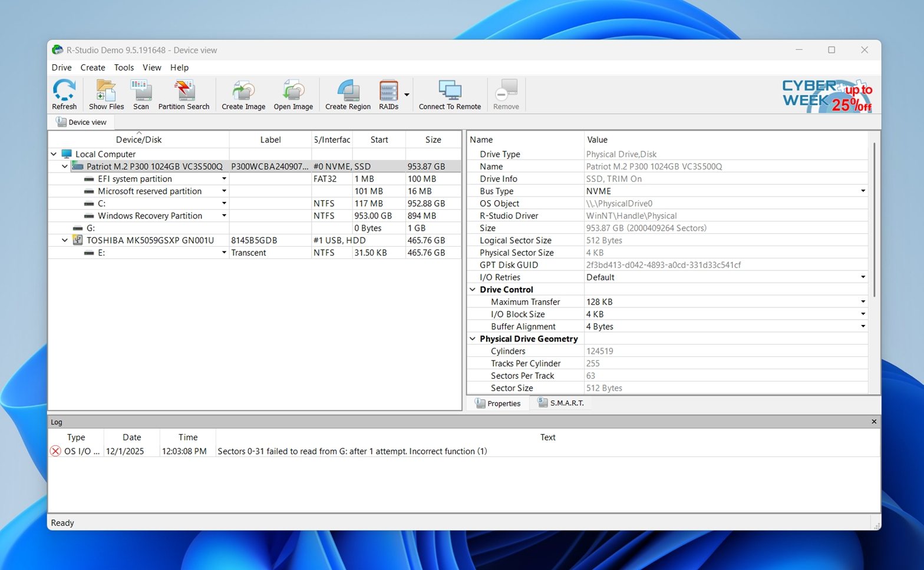Select the Microsoft reserved partition row
Viewport: 924px width, 570px height.
pos(255,191)
